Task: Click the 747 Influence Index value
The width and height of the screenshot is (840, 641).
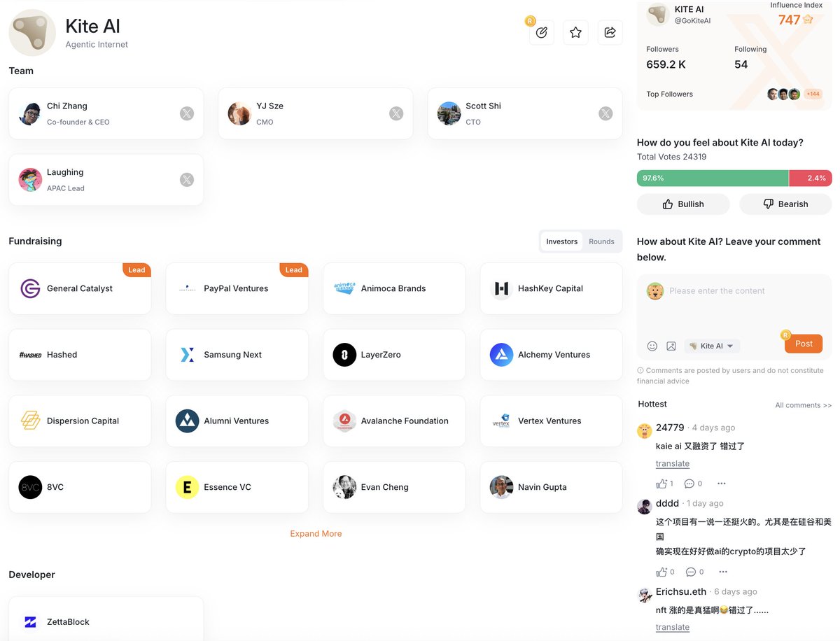Action: pyautogui.click(x=789, y=20)
